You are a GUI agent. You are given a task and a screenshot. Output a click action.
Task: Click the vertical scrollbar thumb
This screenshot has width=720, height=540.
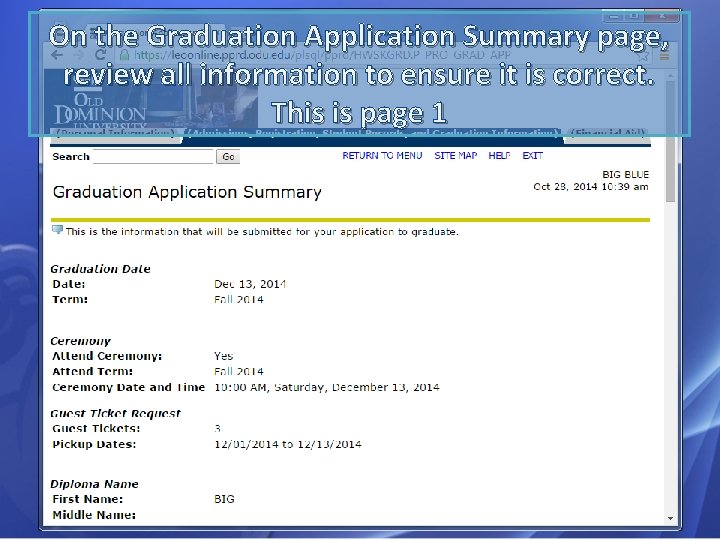(670, 141)
